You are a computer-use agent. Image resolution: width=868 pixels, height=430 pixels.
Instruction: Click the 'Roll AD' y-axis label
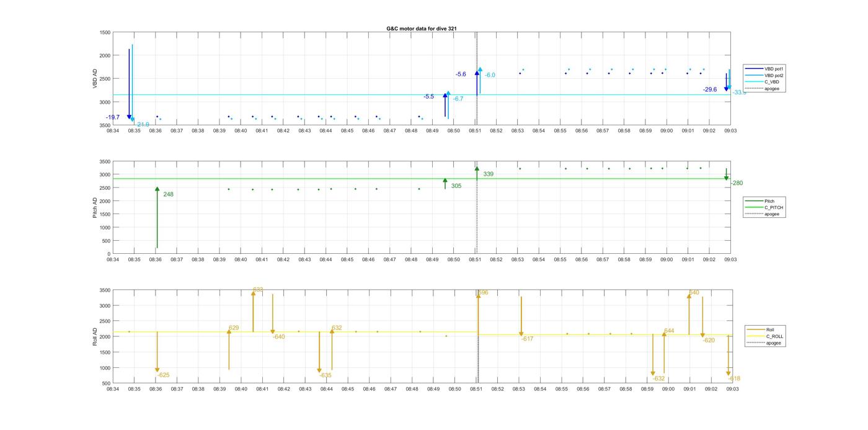coord(95,336)
